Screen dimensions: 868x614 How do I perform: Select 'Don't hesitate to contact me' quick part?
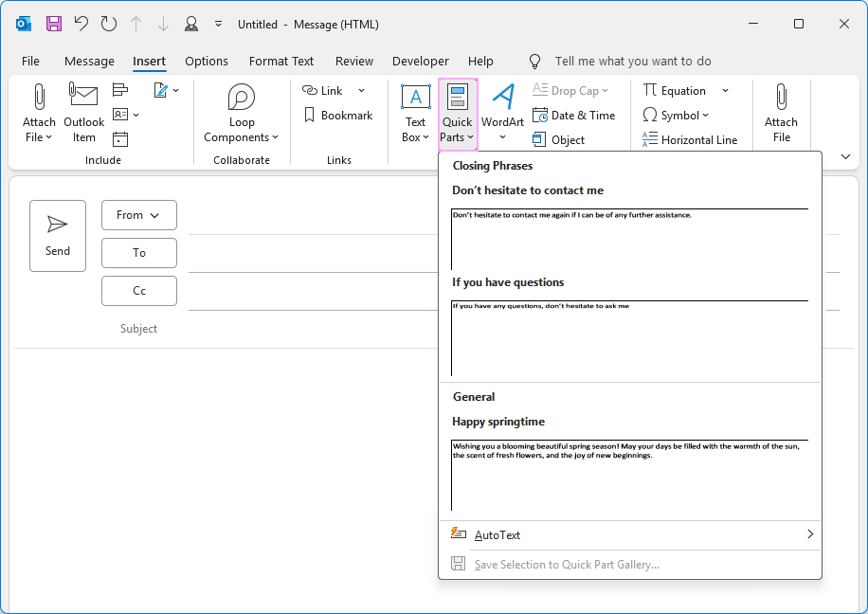pyautogui.click(x=630, y=227)
